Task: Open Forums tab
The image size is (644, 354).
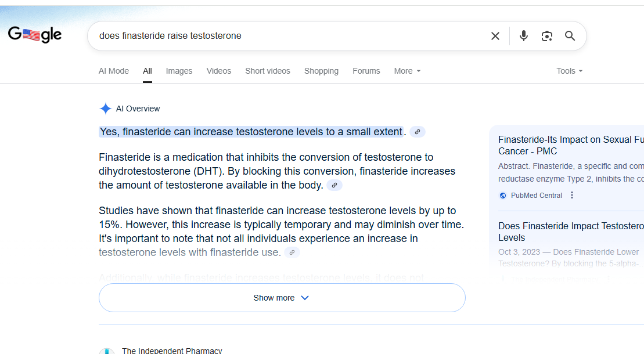Action: click(x=366, y=71)
